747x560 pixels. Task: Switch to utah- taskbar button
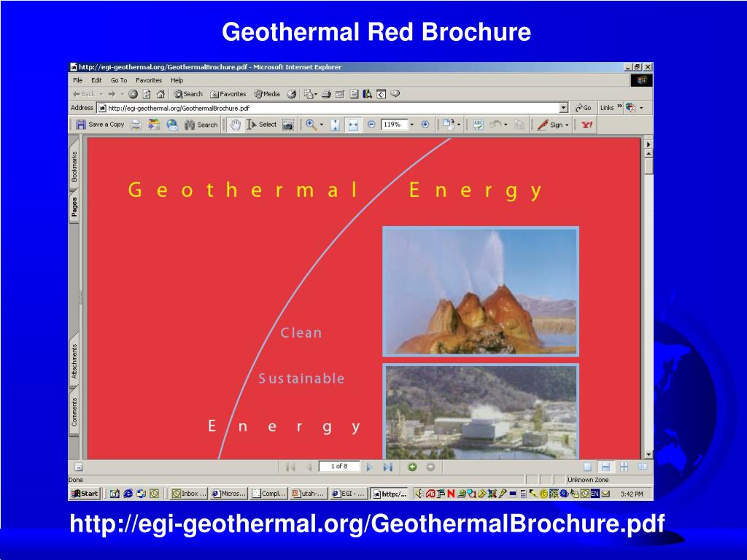[x=309, y=494]
